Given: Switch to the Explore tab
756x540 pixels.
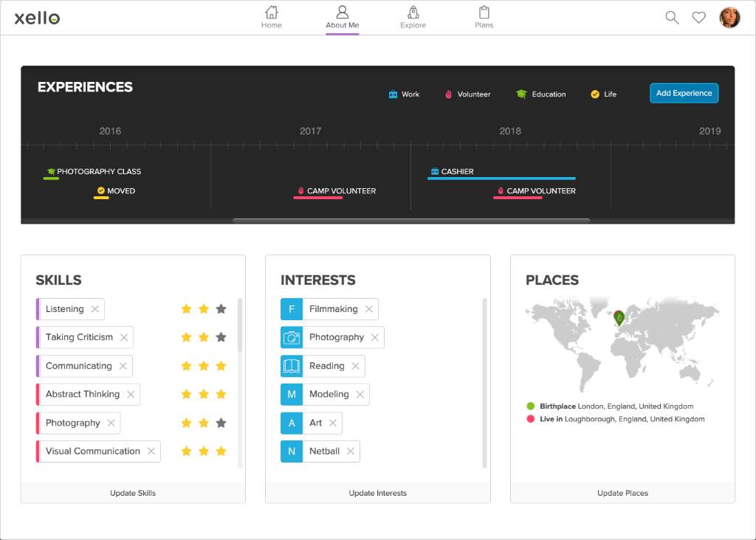Looking at the screenshot, I should coord(413,16).
